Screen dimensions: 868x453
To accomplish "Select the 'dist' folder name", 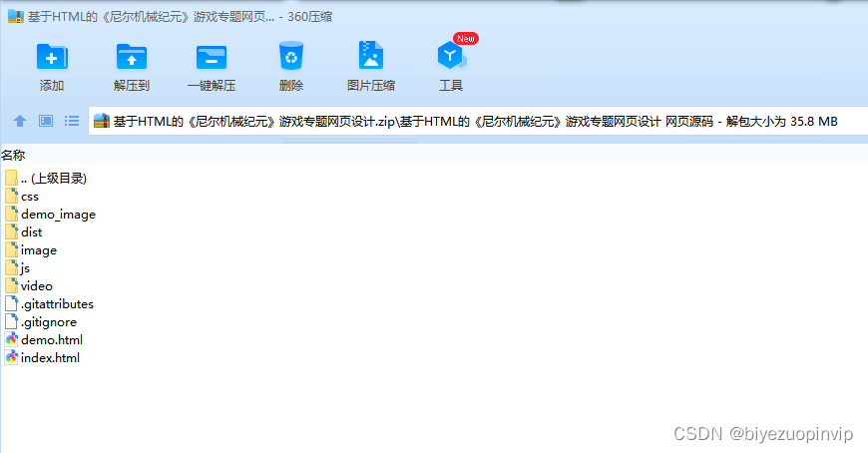I will tap(32, 232).
